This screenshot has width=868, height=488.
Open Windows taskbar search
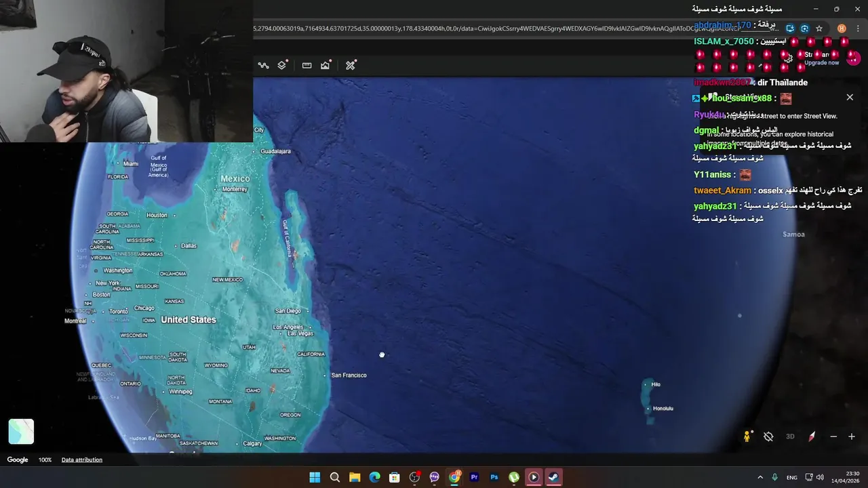coord(334,477)
